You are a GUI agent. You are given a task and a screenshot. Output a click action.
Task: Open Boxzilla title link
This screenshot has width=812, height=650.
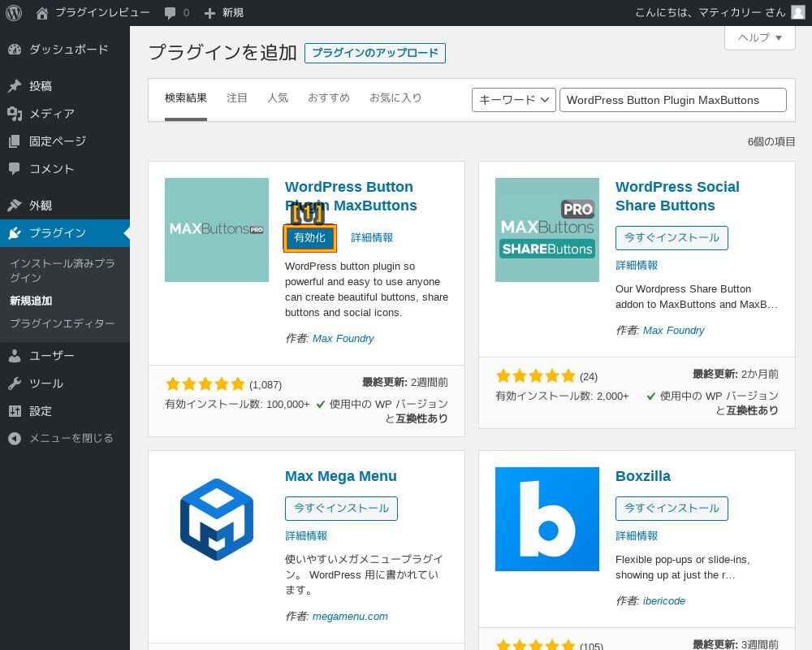(x=642, y=476)
